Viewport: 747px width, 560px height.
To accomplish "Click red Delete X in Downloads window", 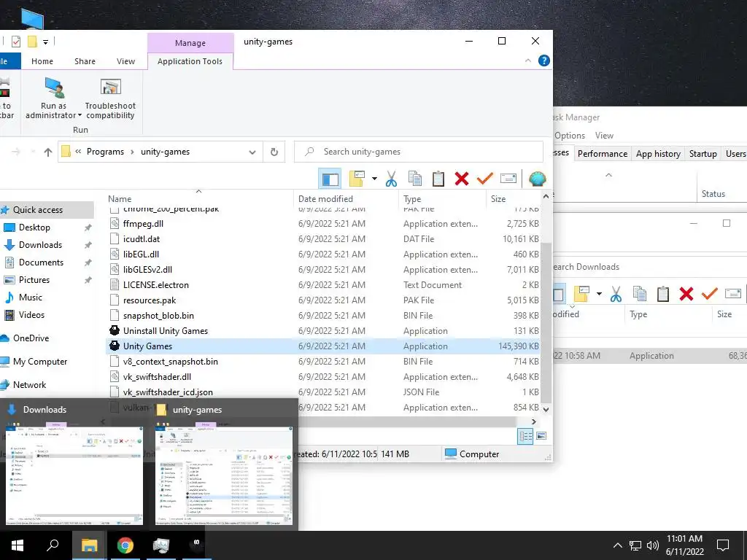I will click(x=686, y=294).
